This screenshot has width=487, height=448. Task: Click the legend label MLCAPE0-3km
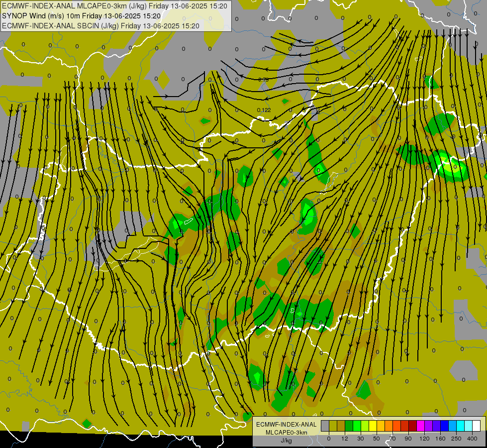point(286,433)
